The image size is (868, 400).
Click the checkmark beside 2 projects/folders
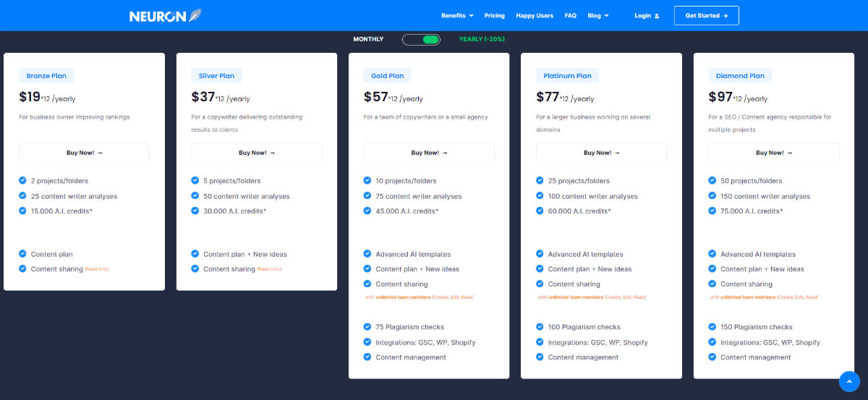pyautogui.click(x=23, y=181)
